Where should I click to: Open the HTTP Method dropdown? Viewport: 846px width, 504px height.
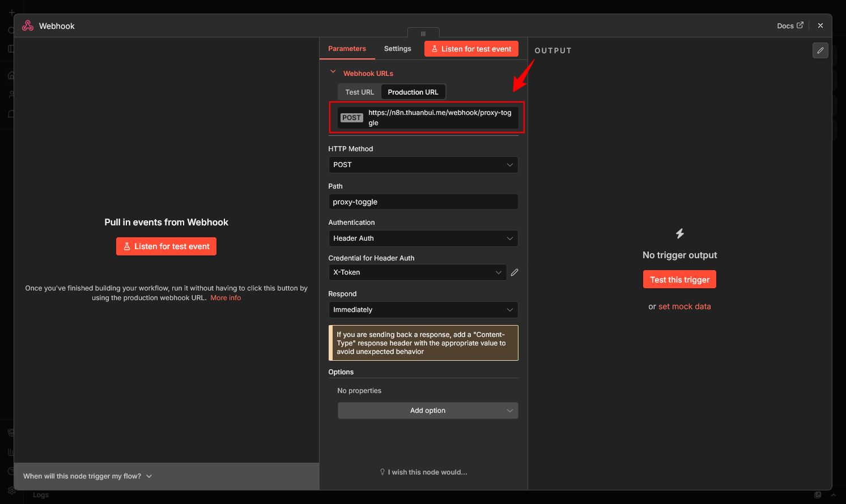(423, 165)
